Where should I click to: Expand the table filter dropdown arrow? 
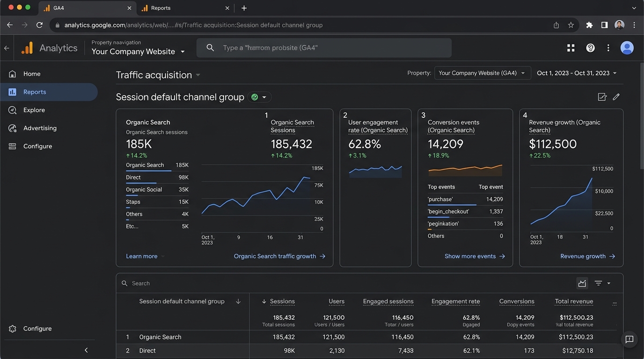[609, 283]
